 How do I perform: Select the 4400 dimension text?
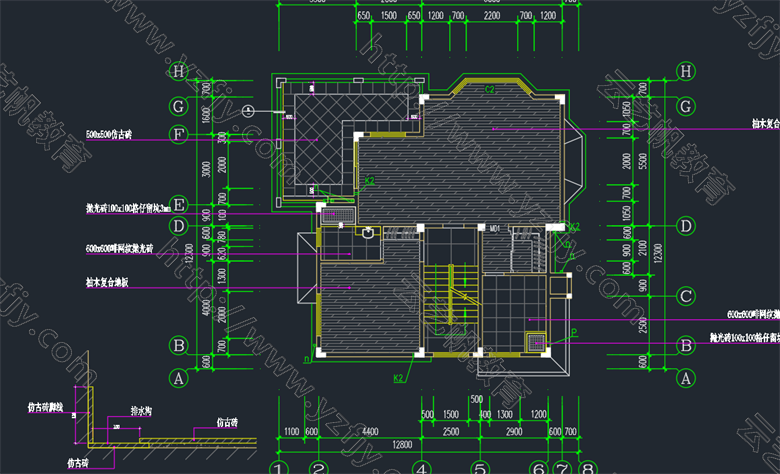click(x=370, y=432)
